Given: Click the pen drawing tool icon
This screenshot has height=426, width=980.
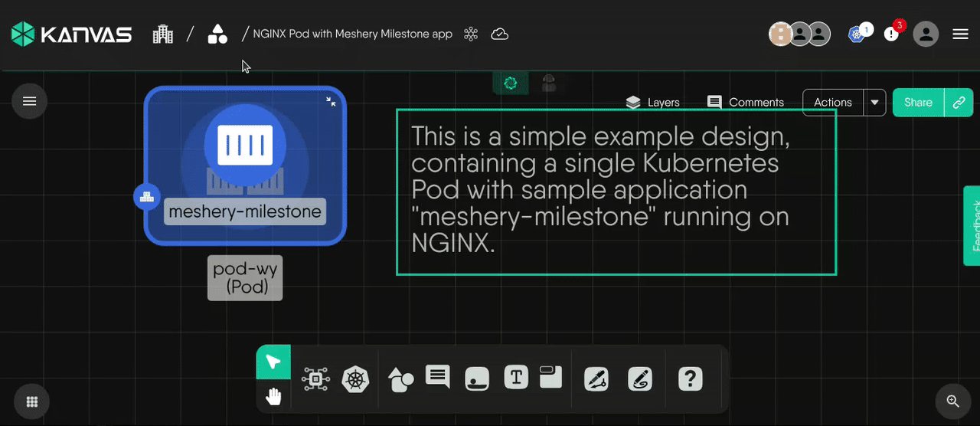Looking at the screenshot, I should [x=596, y=379].
